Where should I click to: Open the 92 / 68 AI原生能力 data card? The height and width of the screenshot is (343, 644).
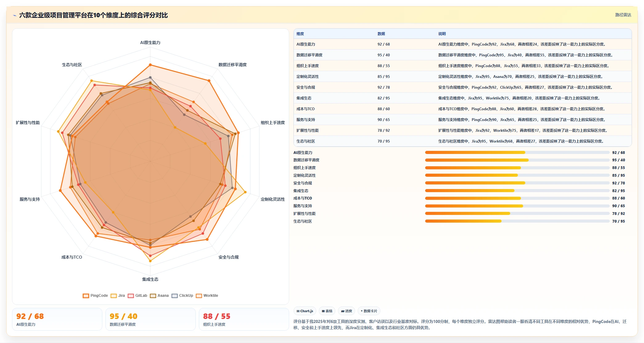pos(57,319)
